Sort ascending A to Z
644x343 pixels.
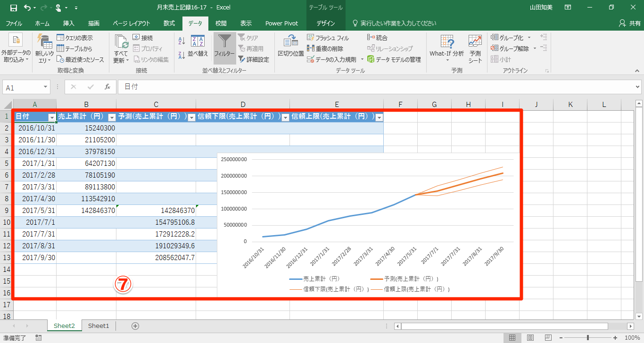pos(182,41)
